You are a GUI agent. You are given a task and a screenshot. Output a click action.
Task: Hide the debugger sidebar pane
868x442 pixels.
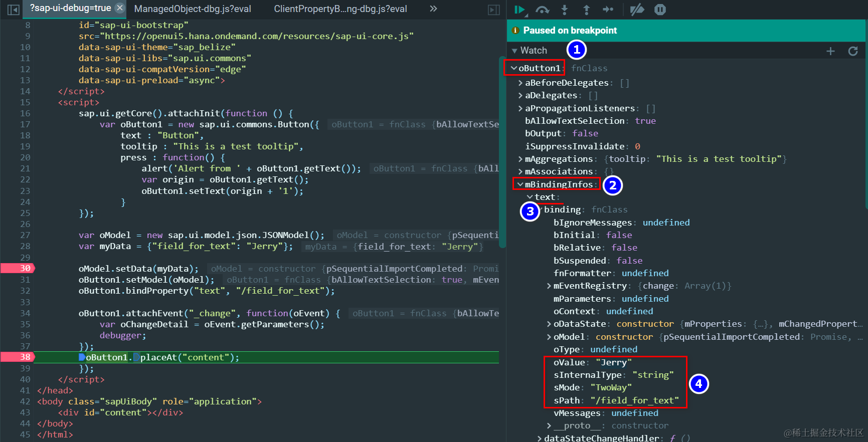494,10
